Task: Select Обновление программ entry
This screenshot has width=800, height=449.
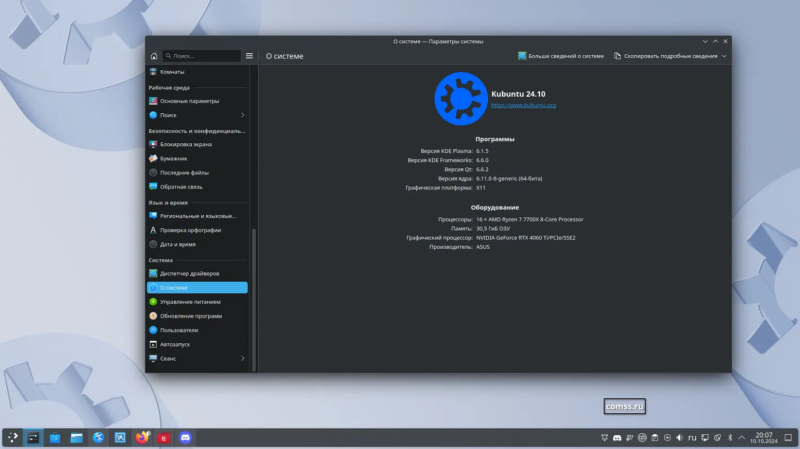Action: pos(197,316)
